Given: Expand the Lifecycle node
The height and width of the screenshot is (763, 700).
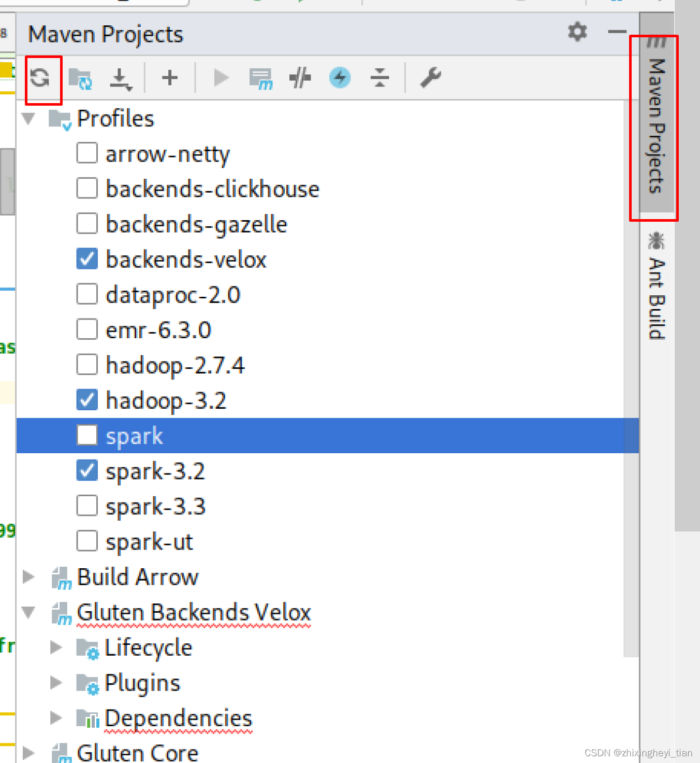Looking at the screenshot, I should (56, 647).
